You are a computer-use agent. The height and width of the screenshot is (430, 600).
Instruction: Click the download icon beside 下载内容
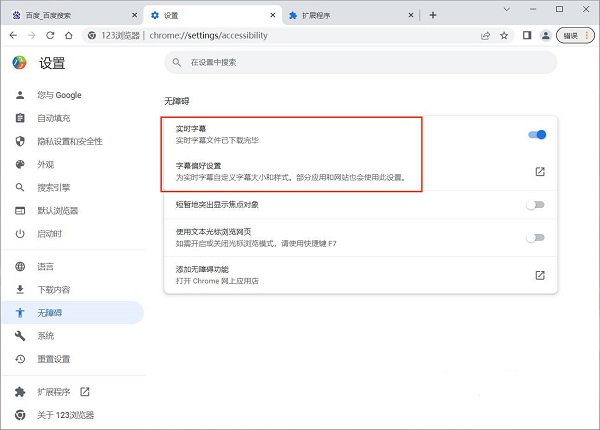point(20,290)
